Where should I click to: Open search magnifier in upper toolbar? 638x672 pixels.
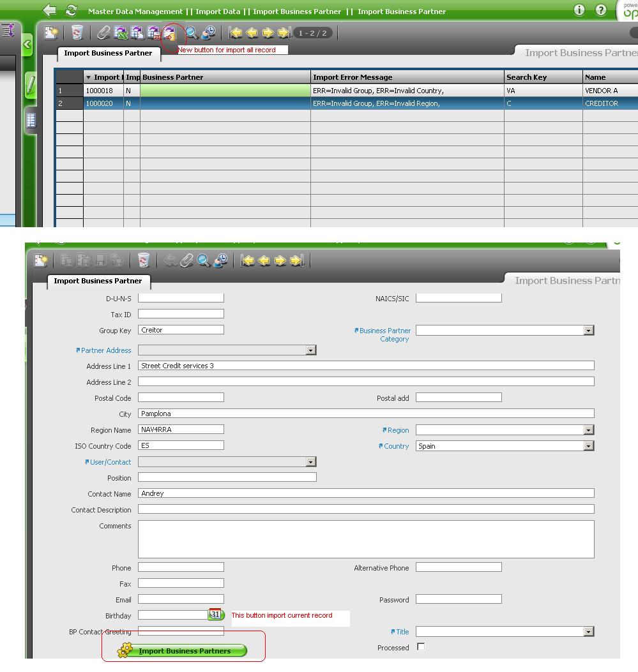click(x=191, y=33)
